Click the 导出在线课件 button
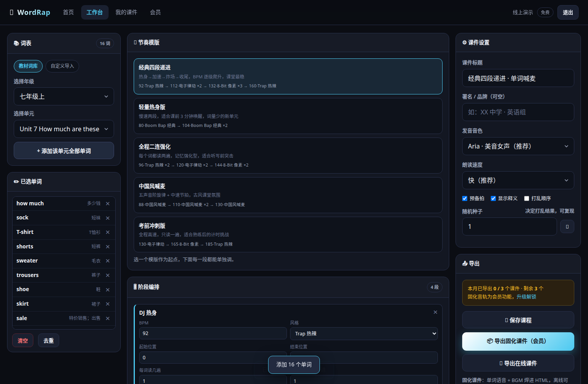Image resolution: width=588 pixels, height=384 pixels. click(x=518, y=363)
